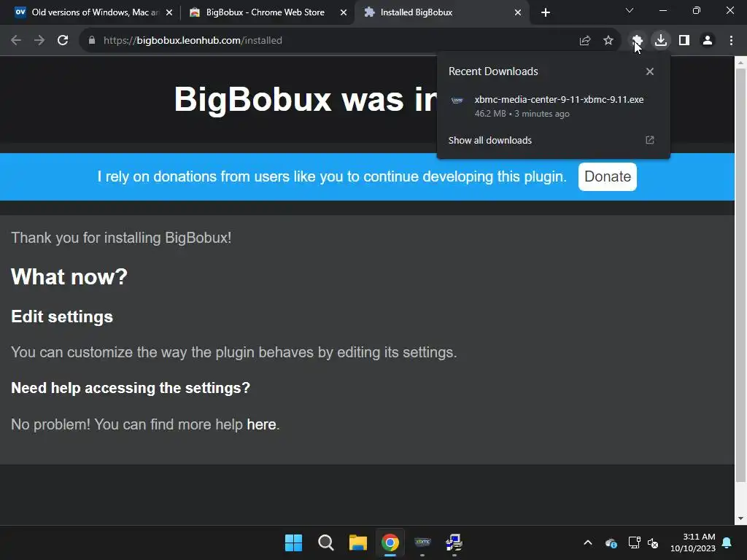Click OneDrive cloud tray icon

pyautogui.click(x=611, y=542)
